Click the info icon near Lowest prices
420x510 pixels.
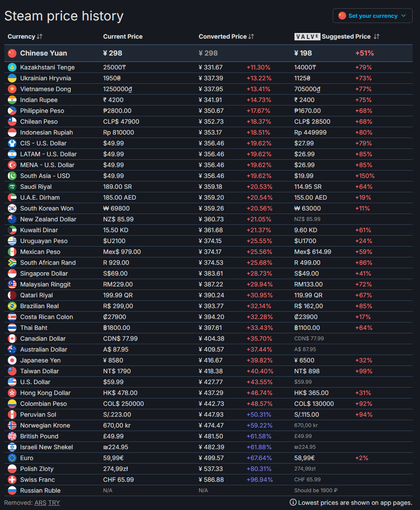pos(293,503)
